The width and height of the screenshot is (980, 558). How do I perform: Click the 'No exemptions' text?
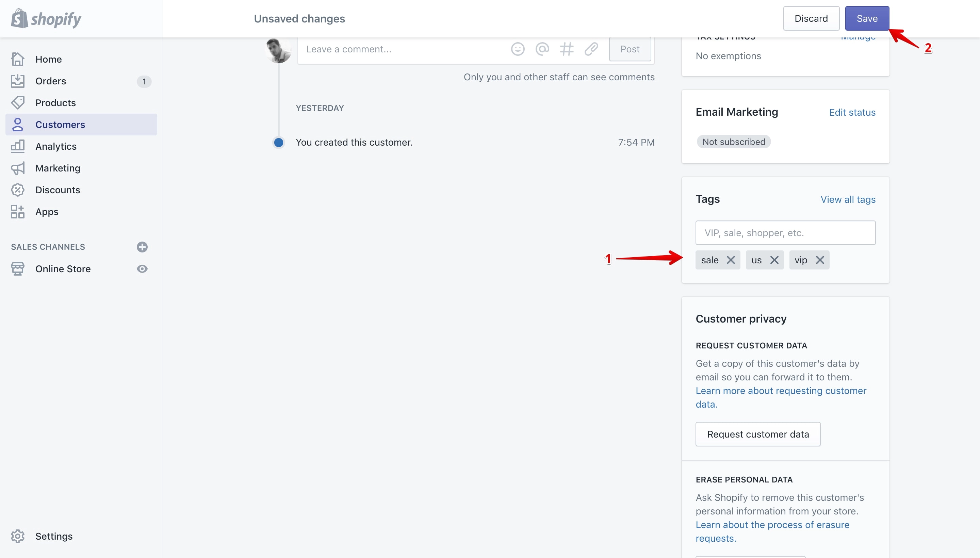click(728, 56)
